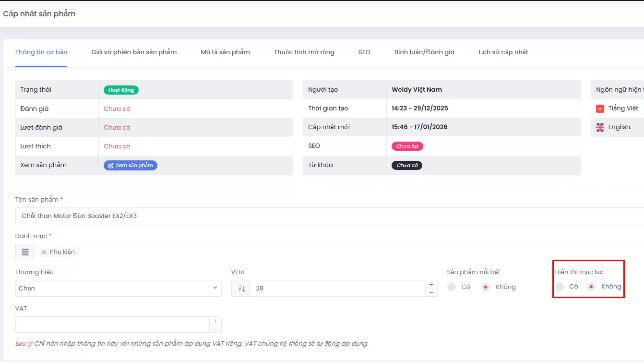Viewport: 644px width, 362px height.
Task: Open the Lịch sử cập nhật tab
Action: [503, 52]
